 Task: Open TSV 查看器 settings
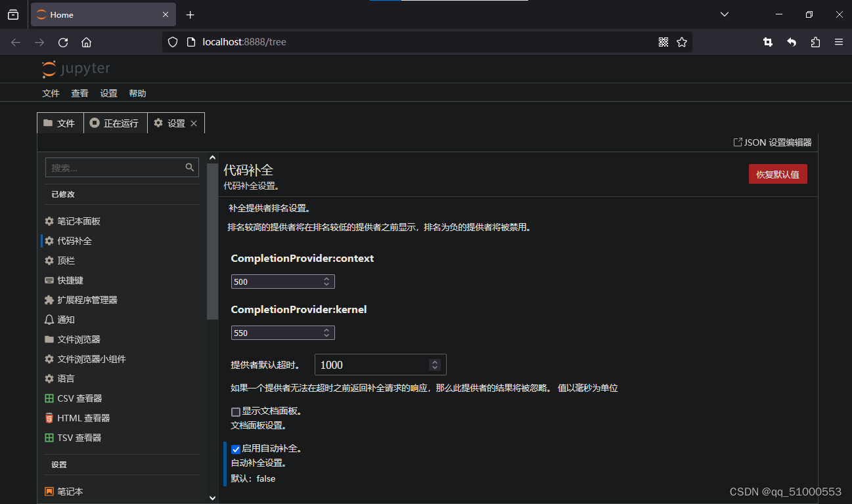click(x=122, y=438)
